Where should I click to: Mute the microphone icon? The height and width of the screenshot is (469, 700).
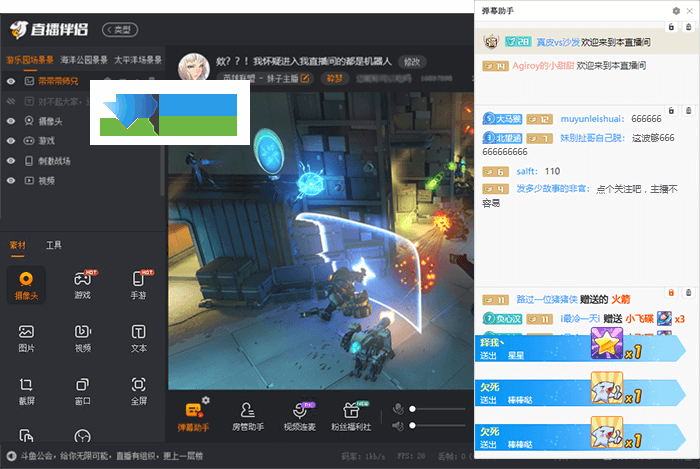tap(398, 409)
